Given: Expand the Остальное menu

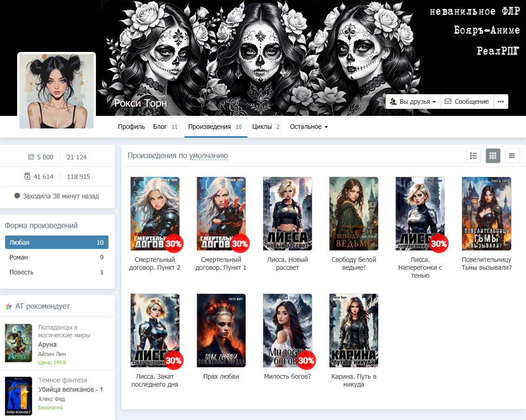Looking at the screenshot, I should coord(309,127).
